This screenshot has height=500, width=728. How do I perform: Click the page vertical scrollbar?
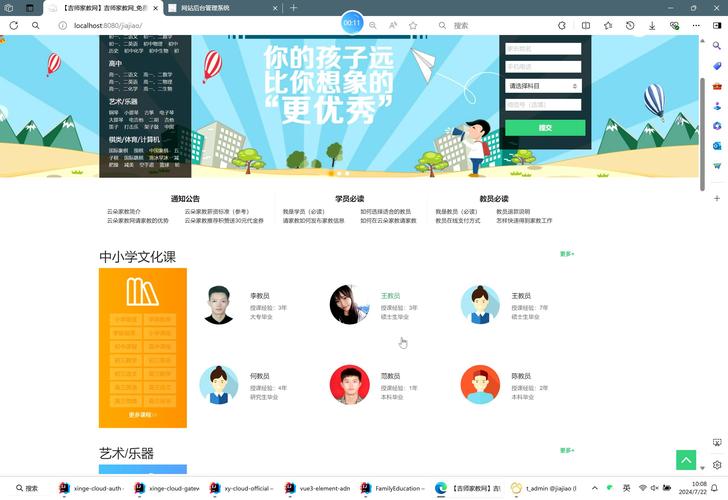tap(703, 130)
